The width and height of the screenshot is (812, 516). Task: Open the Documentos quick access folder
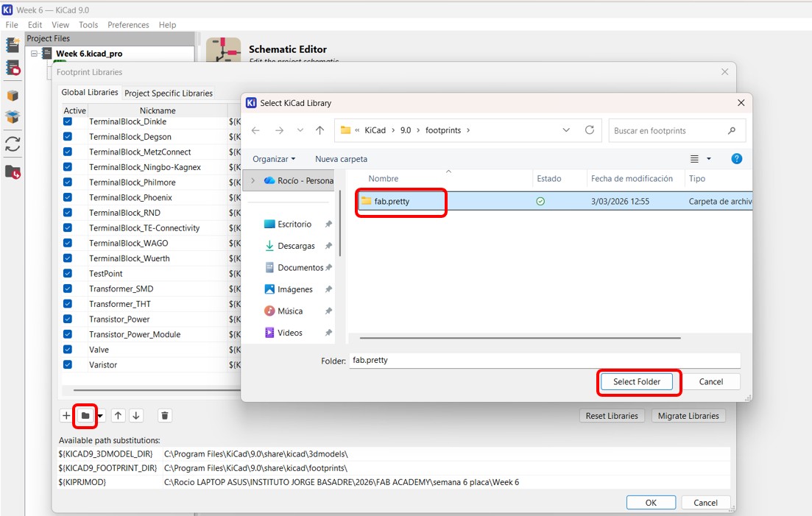point(300,268)
